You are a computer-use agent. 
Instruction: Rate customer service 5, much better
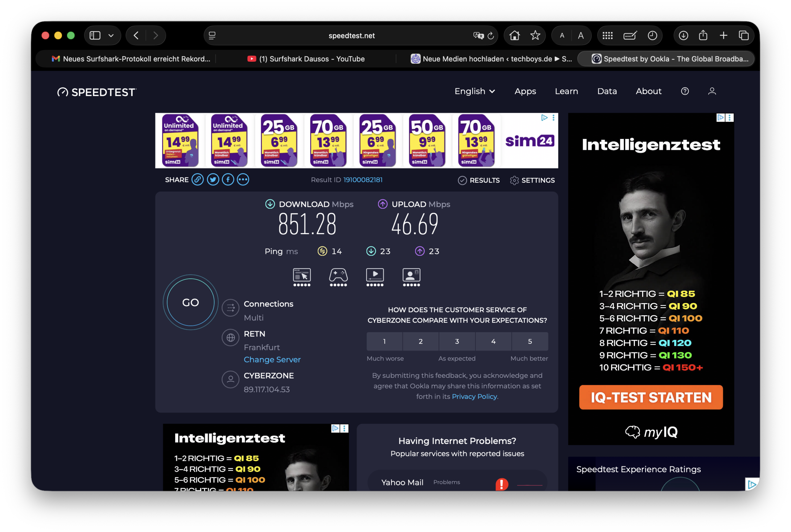click(x=530, y=341)
